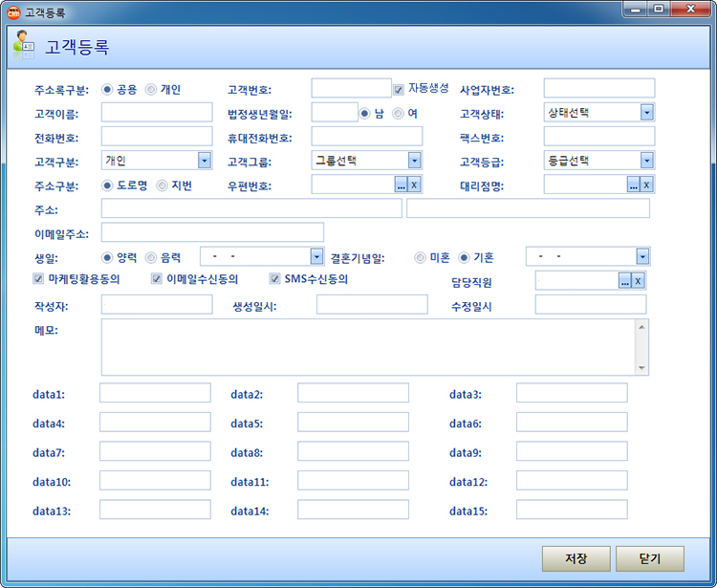This screenshot has height=588, width=717.
Task: Clear the 대리점명 field with x button
Action: click(647, 185)
